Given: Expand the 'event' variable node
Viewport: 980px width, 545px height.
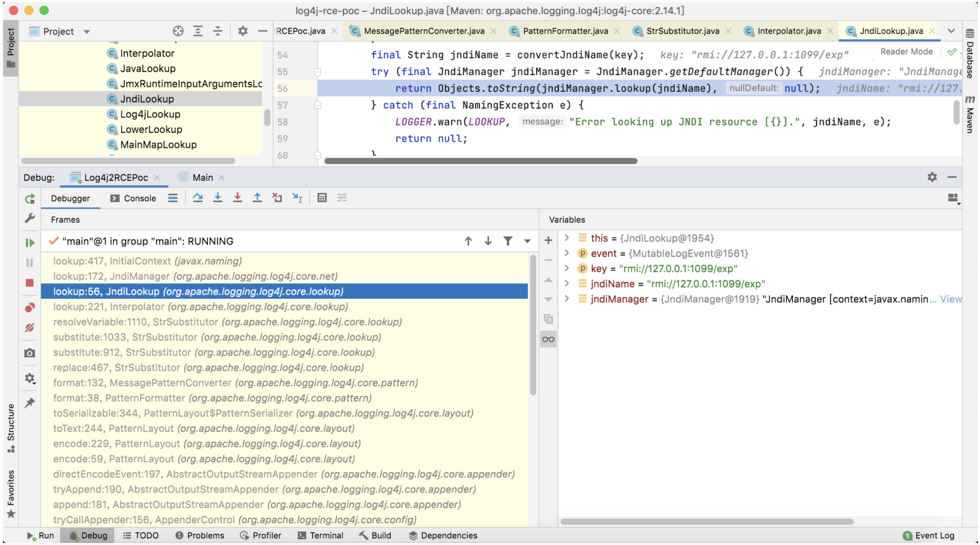Looking at the screenshot, I should 567,253.
